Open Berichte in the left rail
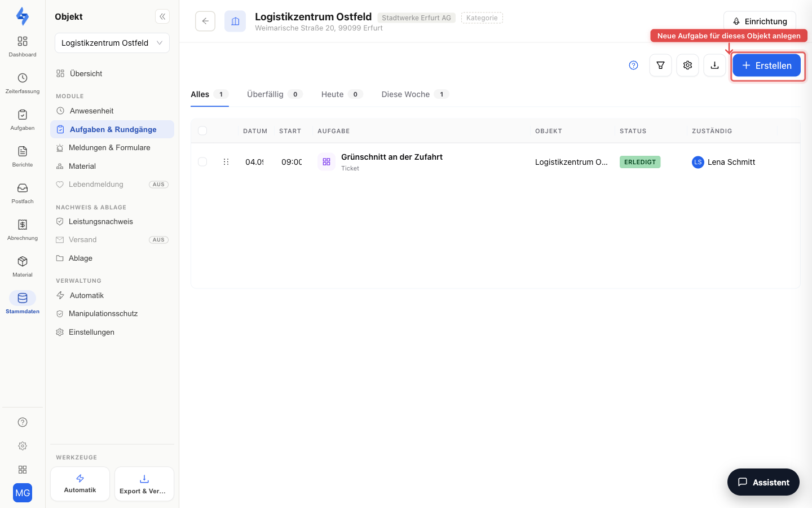Viewport: 812px width, 508px height. [x=23, y=156]
